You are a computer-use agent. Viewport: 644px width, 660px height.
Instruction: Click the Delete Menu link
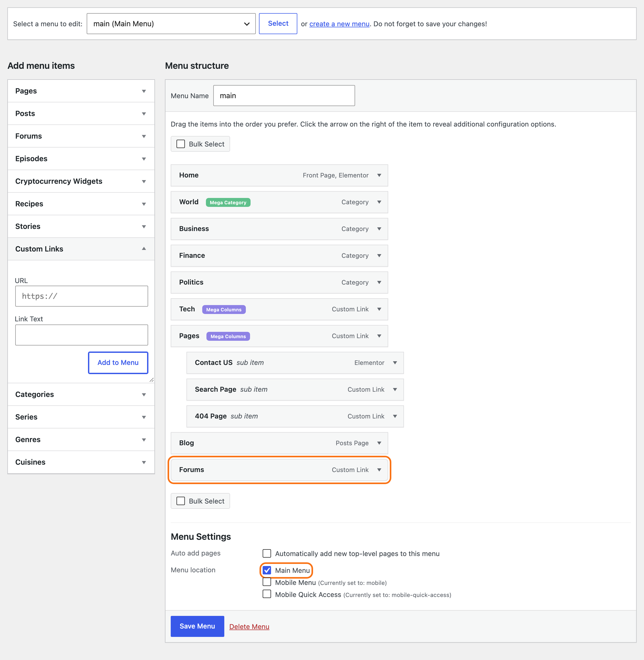click(x=249, y=626)
